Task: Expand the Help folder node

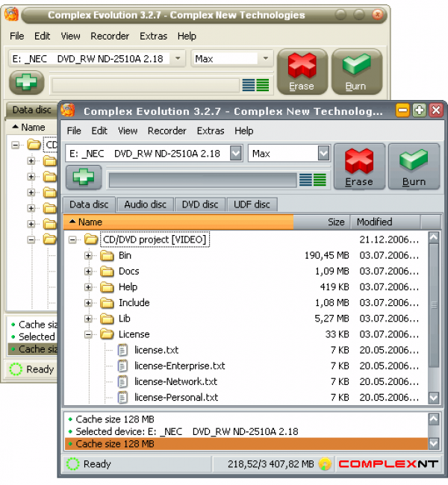Action: [88, 287]
